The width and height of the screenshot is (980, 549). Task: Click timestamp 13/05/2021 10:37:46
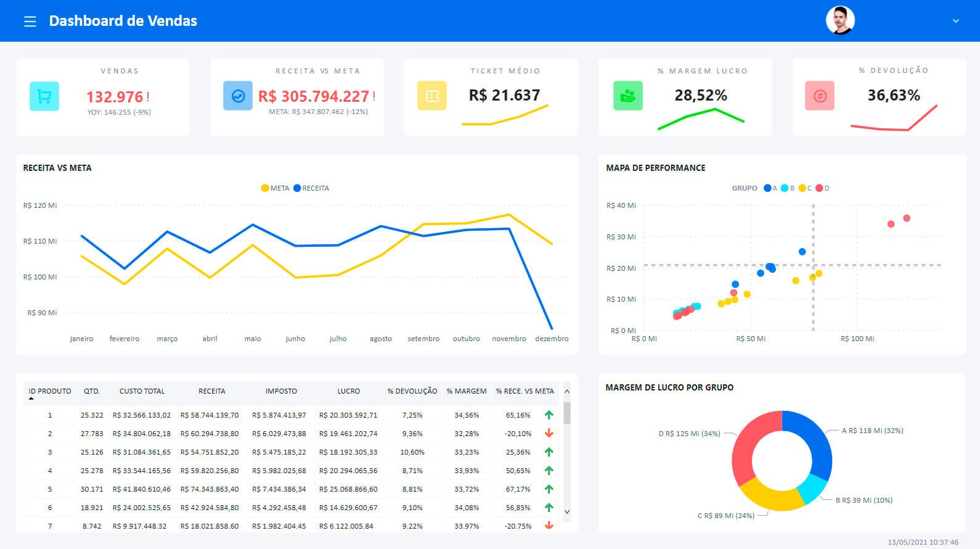coord(923,542)
